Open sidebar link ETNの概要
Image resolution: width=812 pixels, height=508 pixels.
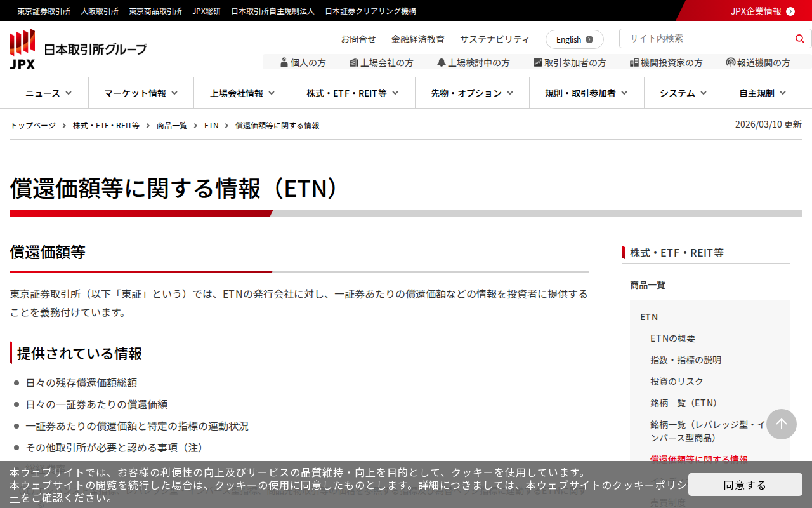pos(672,338)
